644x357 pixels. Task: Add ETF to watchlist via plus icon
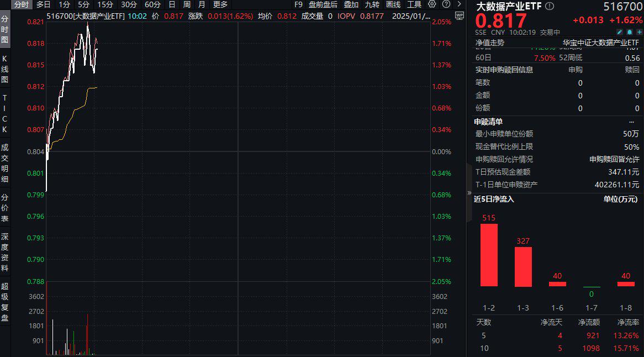click(x=639, y=32)
